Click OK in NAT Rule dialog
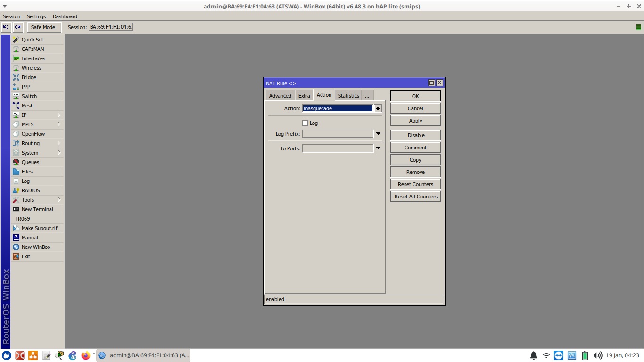644x362 pixels. [415, 96]
